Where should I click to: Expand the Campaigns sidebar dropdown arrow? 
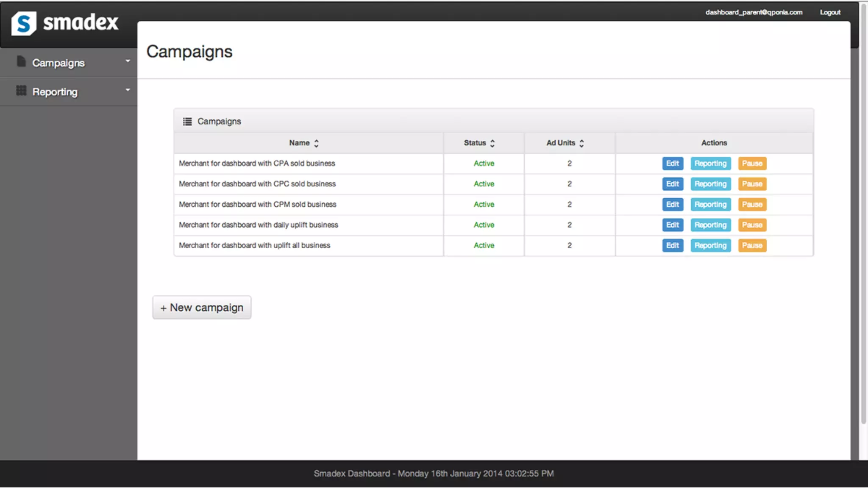[128, 61]
